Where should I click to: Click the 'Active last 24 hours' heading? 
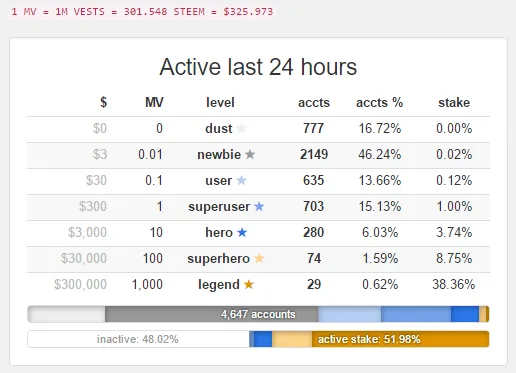pos(258,67)
